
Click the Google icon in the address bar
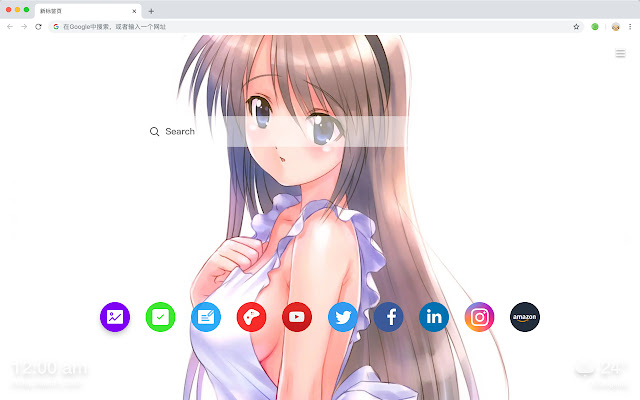pos(56,27)
